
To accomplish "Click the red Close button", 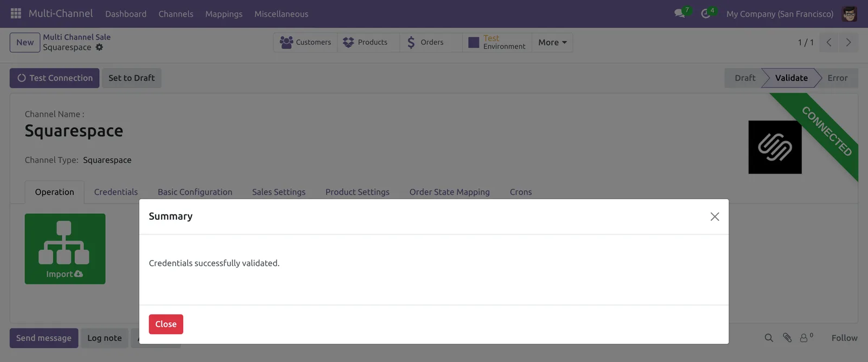I will [x=166, y=324].
